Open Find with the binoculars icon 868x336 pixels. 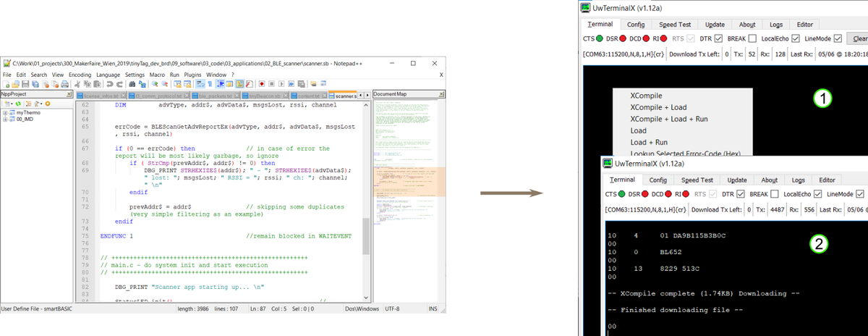(x=132, y=84)
